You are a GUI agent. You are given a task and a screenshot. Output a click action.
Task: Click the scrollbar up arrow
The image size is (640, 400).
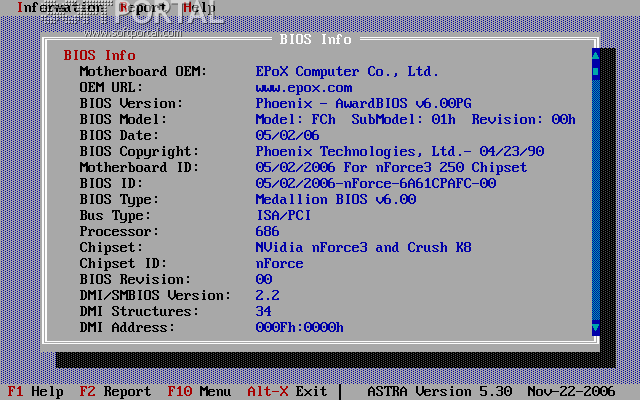[x=596, y=54]
